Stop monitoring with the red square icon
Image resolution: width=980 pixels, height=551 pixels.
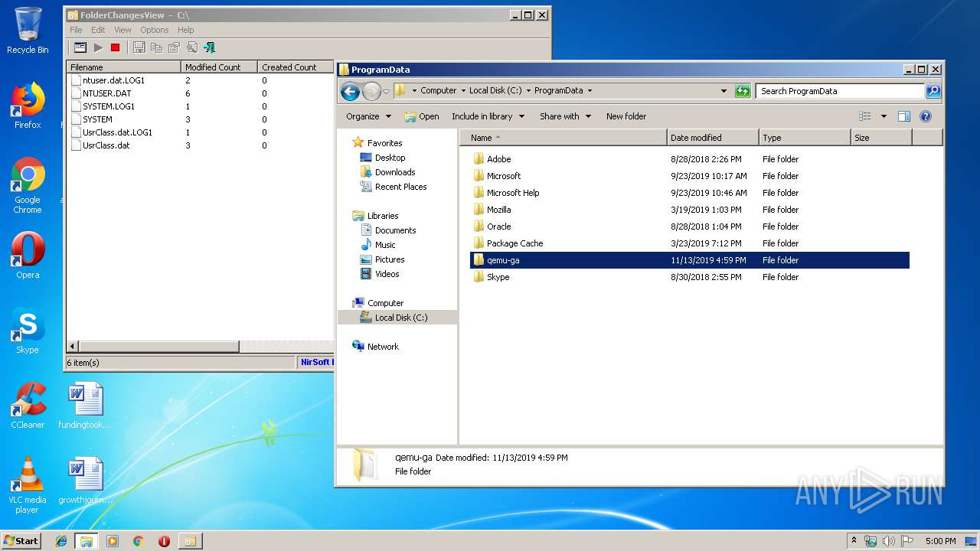coord(115,47)
